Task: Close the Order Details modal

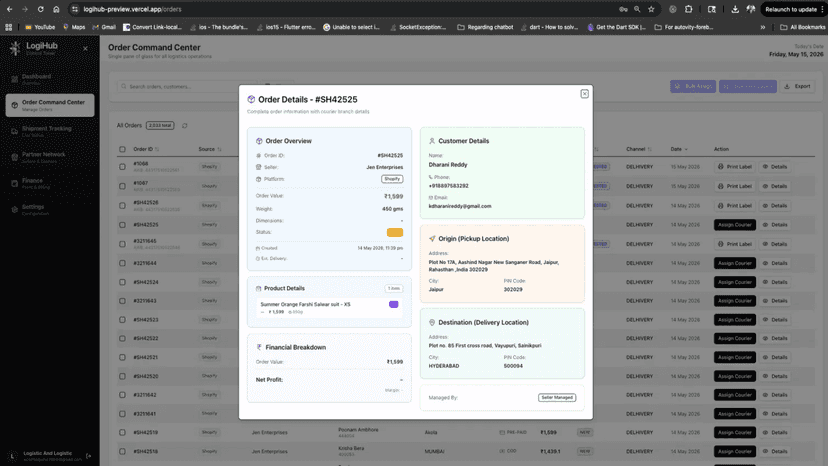Action: [585, 94]
